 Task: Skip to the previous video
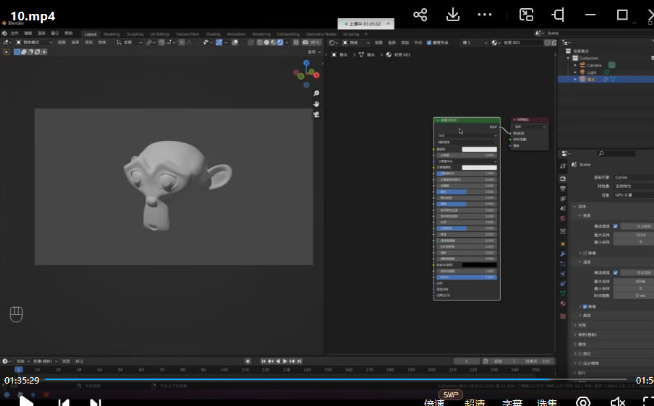tap(64, 403)
